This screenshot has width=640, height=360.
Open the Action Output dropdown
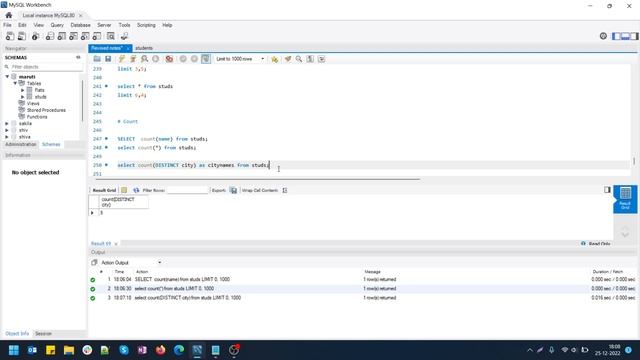131,263
